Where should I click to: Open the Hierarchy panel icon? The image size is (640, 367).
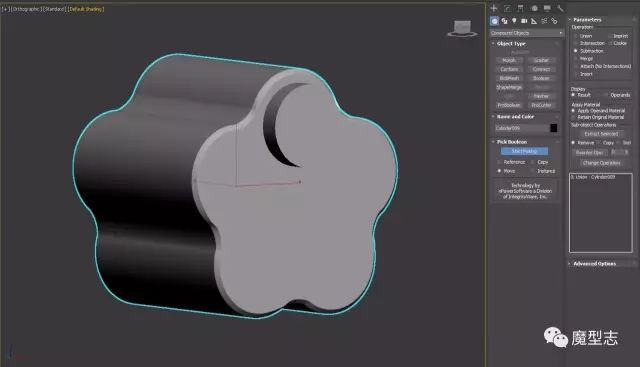[x=520, y=8]
